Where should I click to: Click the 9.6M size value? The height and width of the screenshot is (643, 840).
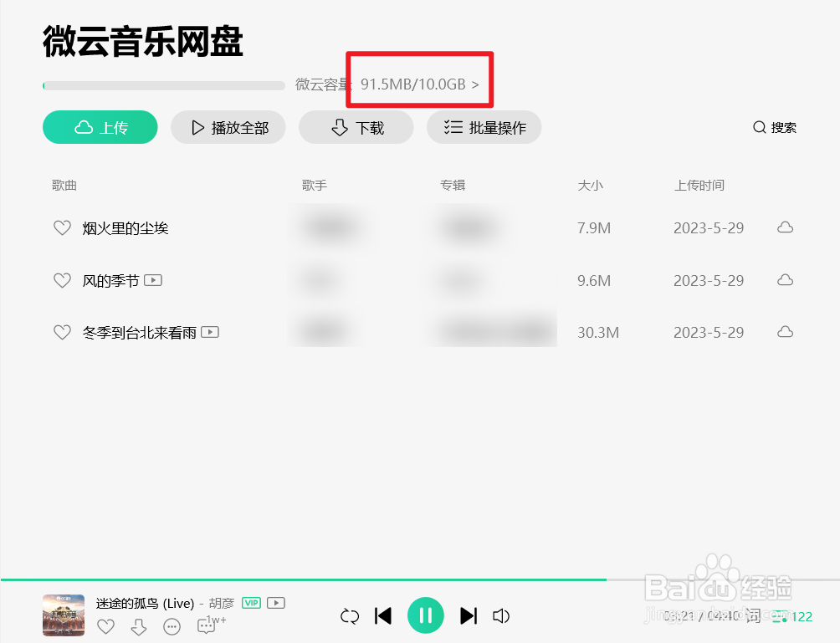click(594, 281)
